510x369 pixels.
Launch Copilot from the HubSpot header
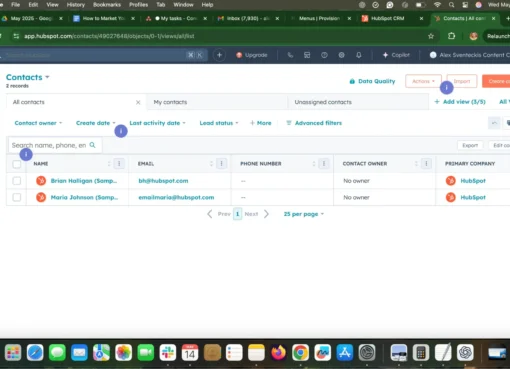tap(396, 55)
